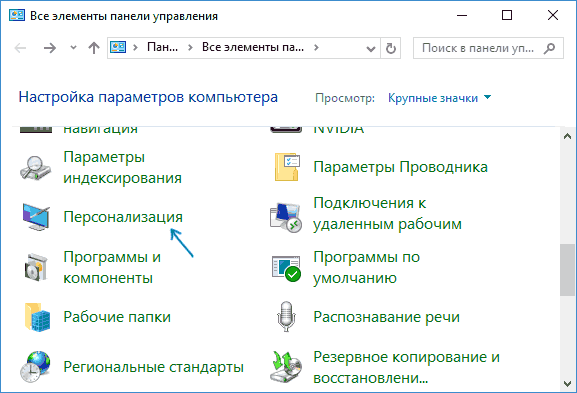Open the Распознавание речи link
The height and width of the screenshot is (393, 577).
pyautogui.click(x=386, y=317)
